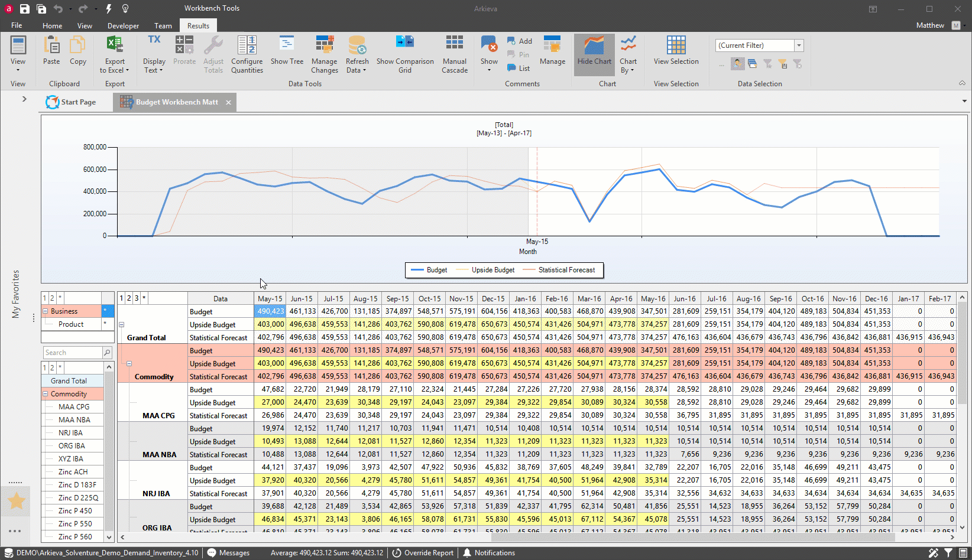
Task: Click the Messages speech bubble in status bar
Action: 212,553
